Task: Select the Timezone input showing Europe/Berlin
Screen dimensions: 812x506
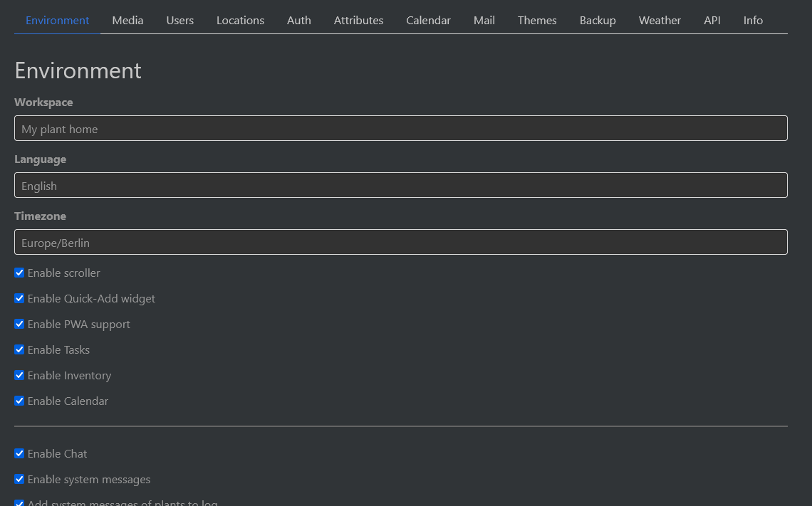Action: pos(400,242)
